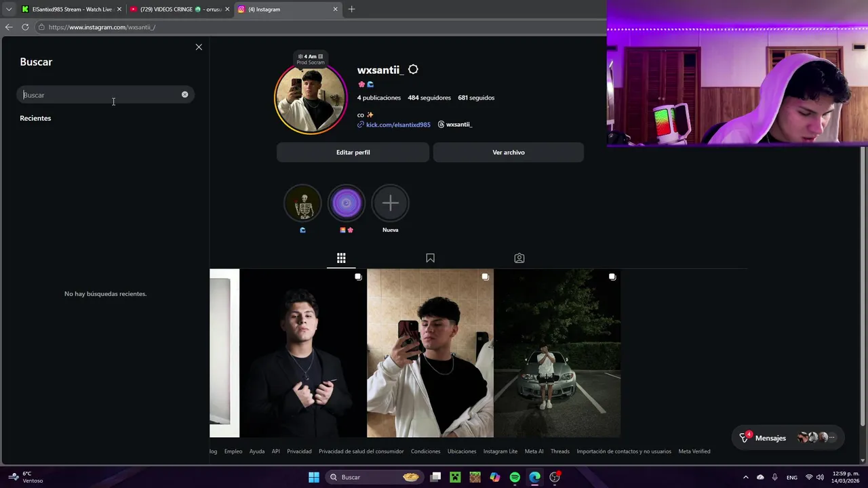Click the browser address bar
The width and height of the screenshot is (868, 488).
pos(319,27)
